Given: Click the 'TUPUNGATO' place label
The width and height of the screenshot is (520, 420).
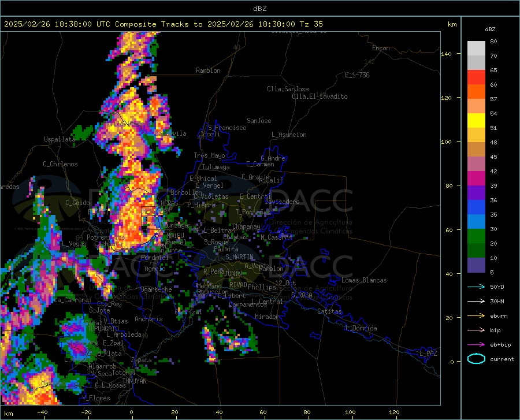Looking at the screenshot, I should (x=103, y=329).
